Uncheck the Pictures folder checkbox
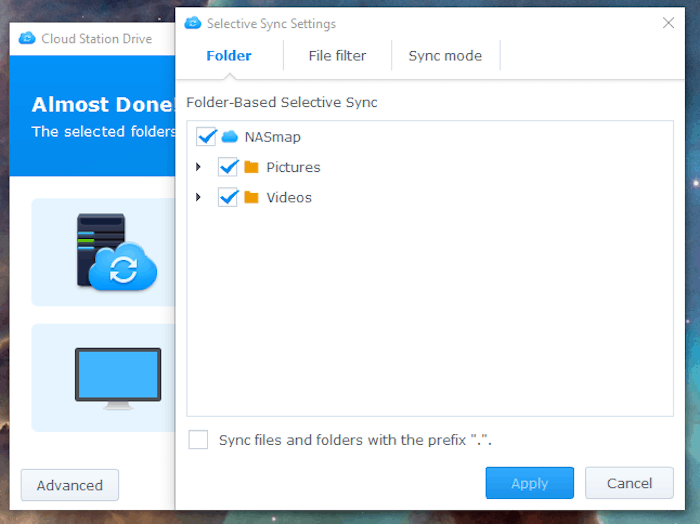Image resolution: width=700 pixels, height=524 pixels. 228,167
